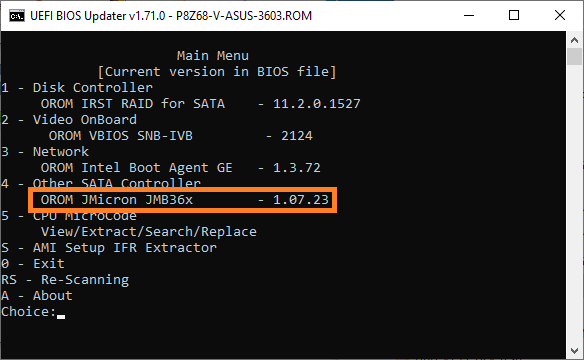Click the window title text P8Z68-V-ASUS-3603.ROM
Viewport: 584px width, 360px height.
(x=244, y=16)
